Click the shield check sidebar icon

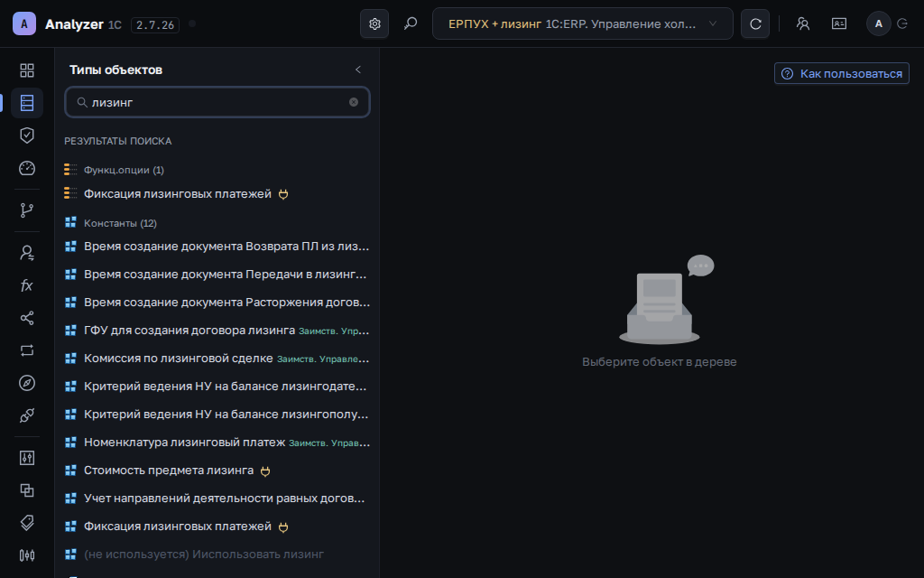[x=27, y=135]
